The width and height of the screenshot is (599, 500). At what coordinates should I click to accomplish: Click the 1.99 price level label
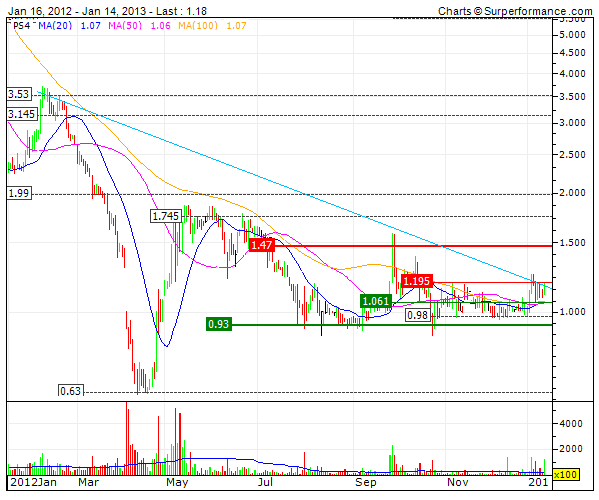[x=19, y=193]
